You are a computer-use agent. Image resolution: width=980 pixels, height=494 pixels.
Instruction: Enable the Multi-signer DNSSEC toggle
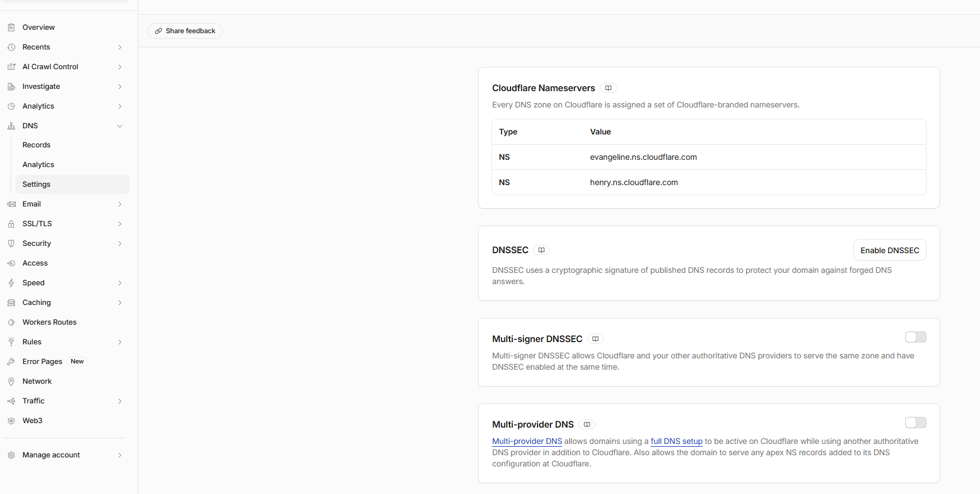[x=916, y=337]
